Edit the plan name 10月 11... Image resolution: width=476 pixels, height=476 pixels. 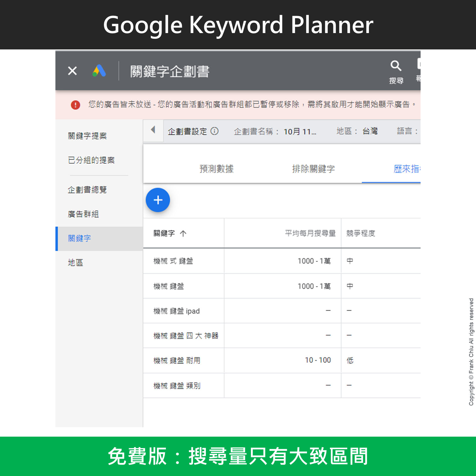coord(300,132)
